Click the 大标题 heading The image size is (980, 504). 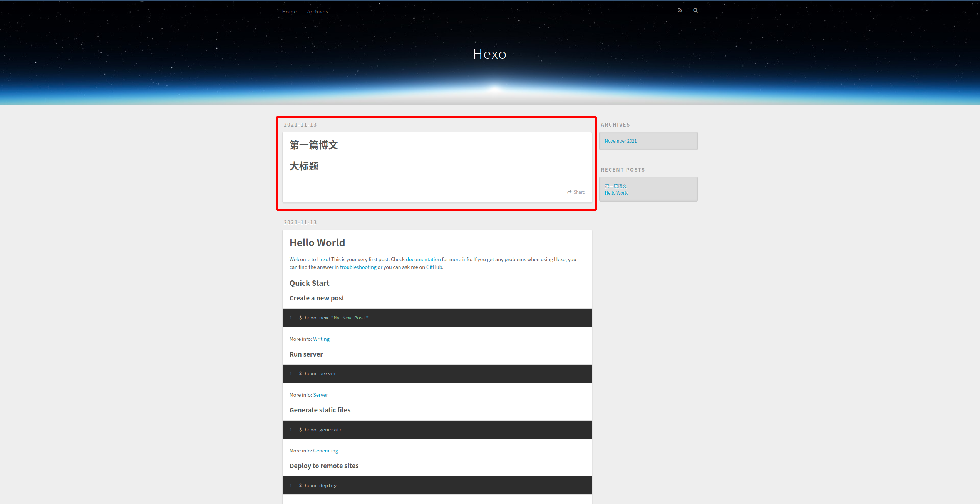point(304,166)
